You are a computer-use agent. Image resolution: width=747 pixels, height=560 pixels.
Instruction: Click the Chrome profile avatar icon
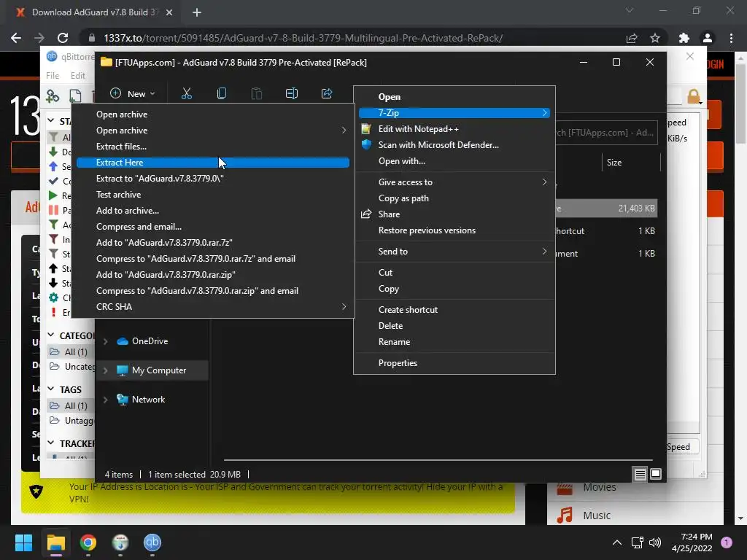pos(708,38)
